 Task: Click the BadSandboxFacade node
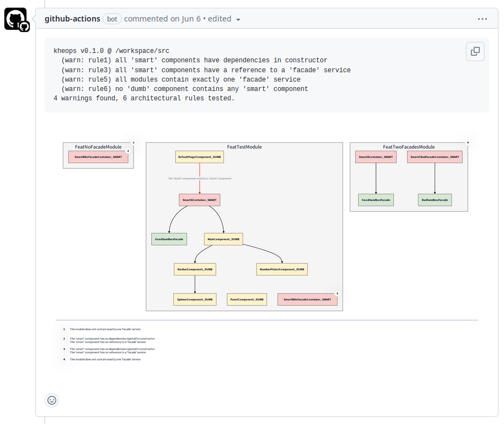435,200
